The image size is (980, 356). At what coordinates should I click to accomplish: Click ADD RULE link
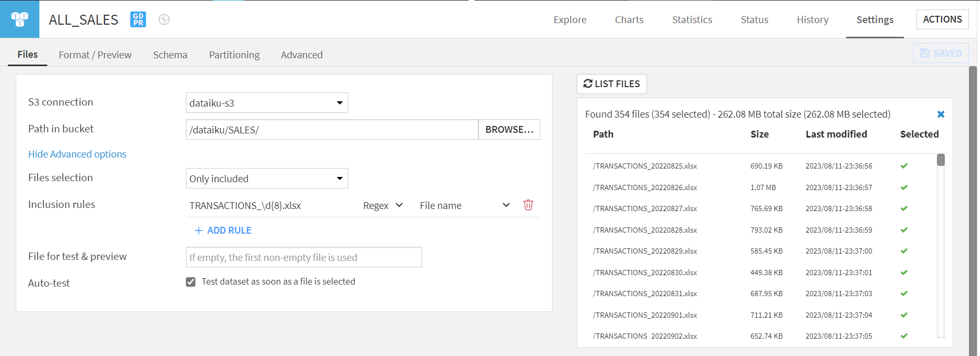[223, 231]
